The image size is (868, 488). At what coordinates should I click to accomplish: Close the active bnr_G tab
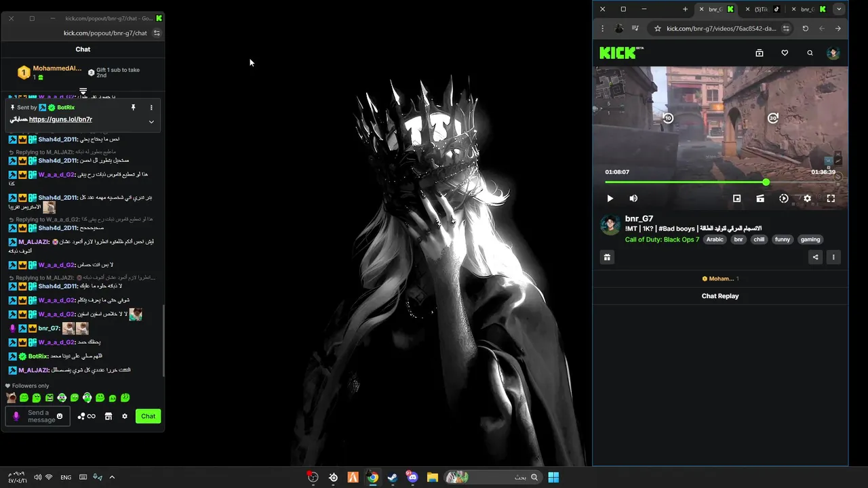702,9
